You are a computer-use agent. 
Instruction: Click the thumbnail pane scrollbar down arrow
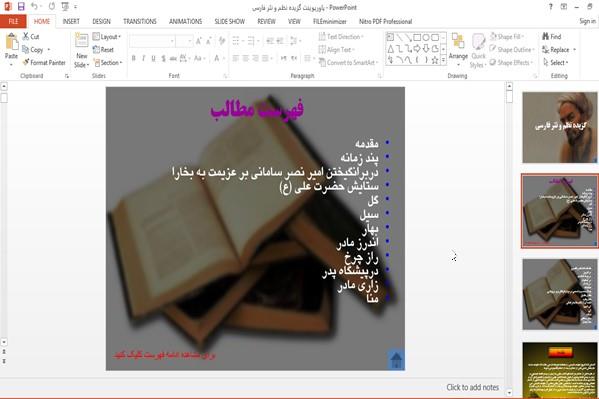pyautogui.click(x=509, y=393)
